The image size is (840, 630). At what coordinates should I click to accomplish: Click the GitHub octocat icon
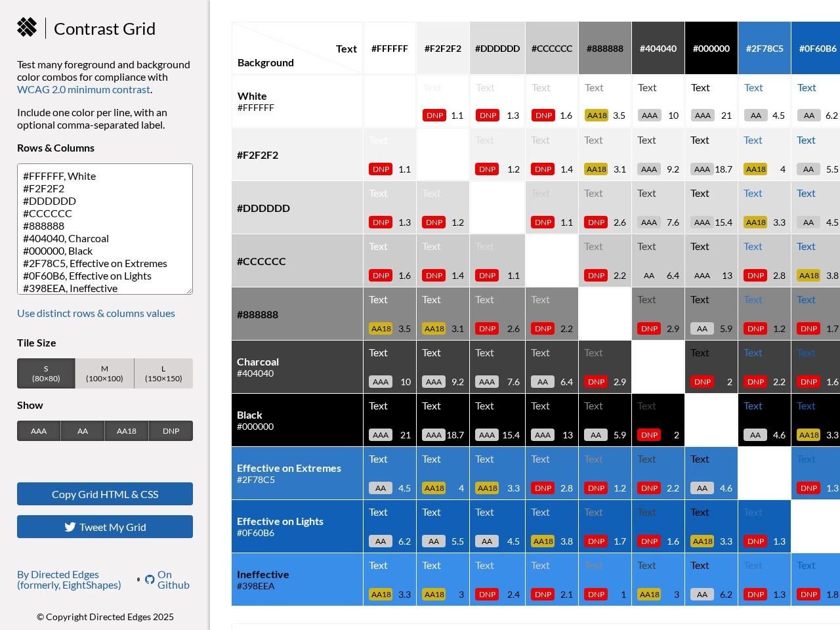(x=150, y=579)
